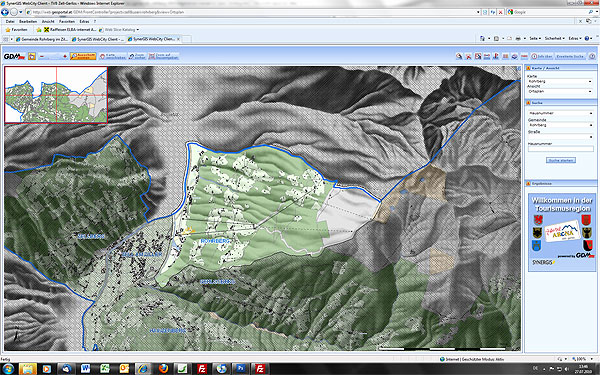Click the Favoriten star button
The width and height of the screenshot is (600, 375).
click(16, 29)
